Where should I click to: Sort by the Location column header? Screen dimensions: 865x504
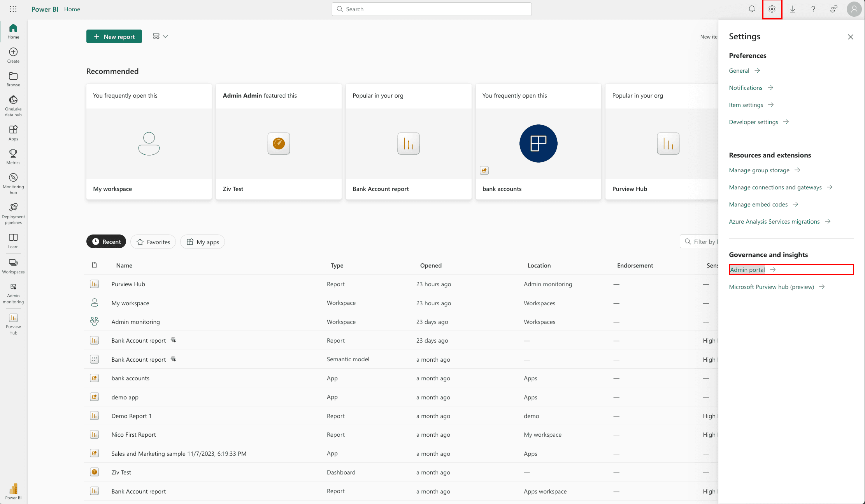pos(539,265)
